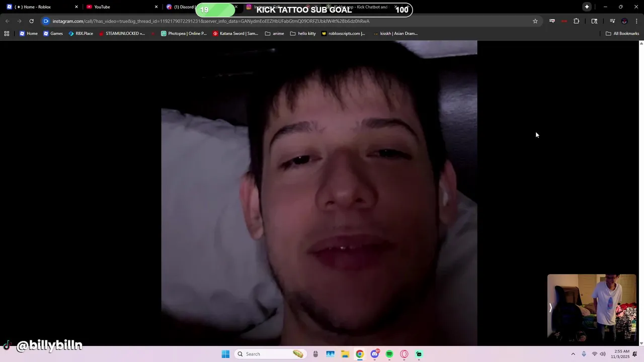Open Opera browser from the taskbar

click(x=404, y=354)
